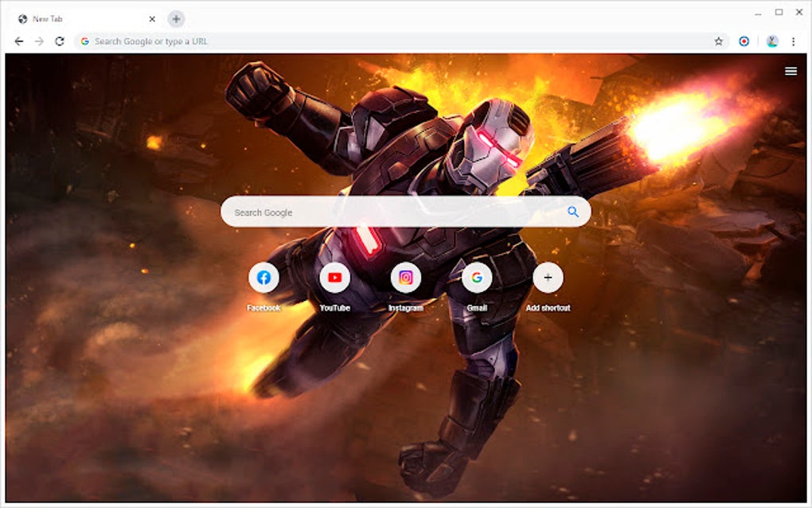Close the New Tab browser tab
812x508 pixels.
click(151, 18)
